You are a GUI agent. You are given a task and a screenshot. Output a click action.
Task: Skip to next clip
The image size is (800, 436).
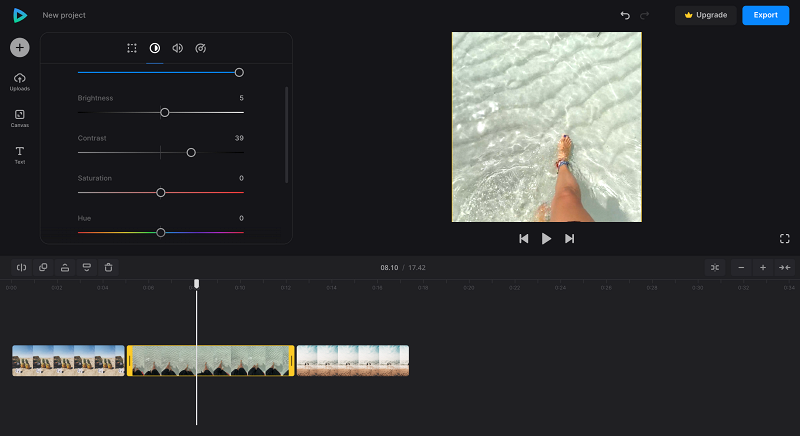[x=569, y=239]
